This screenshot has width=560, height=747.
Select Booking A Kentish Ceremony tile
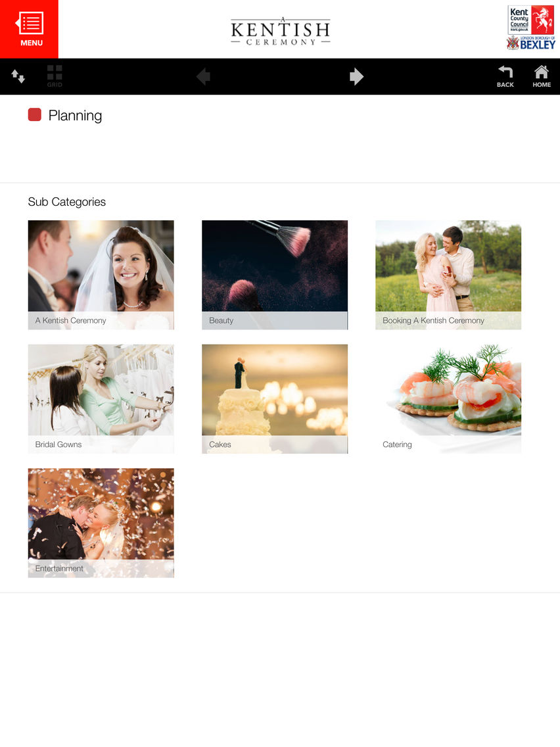click(448, 275)
